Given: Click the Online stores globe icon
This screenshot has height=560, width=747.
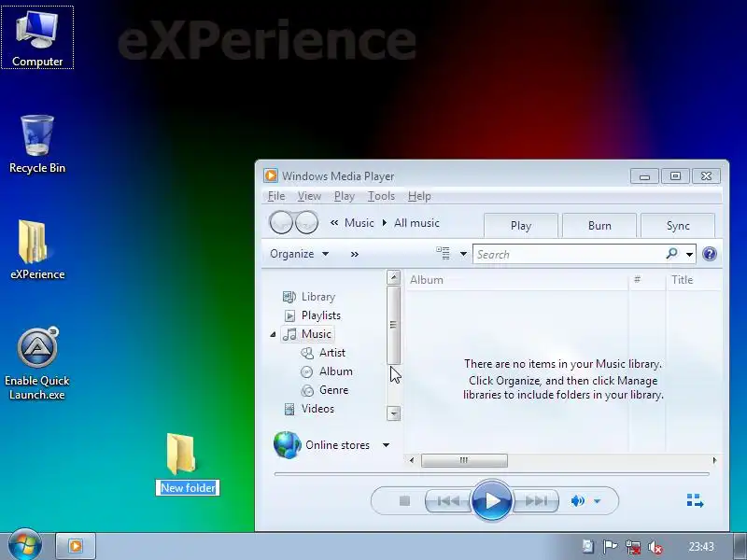Looking at the screenshot, I should (x=287, y=445).
